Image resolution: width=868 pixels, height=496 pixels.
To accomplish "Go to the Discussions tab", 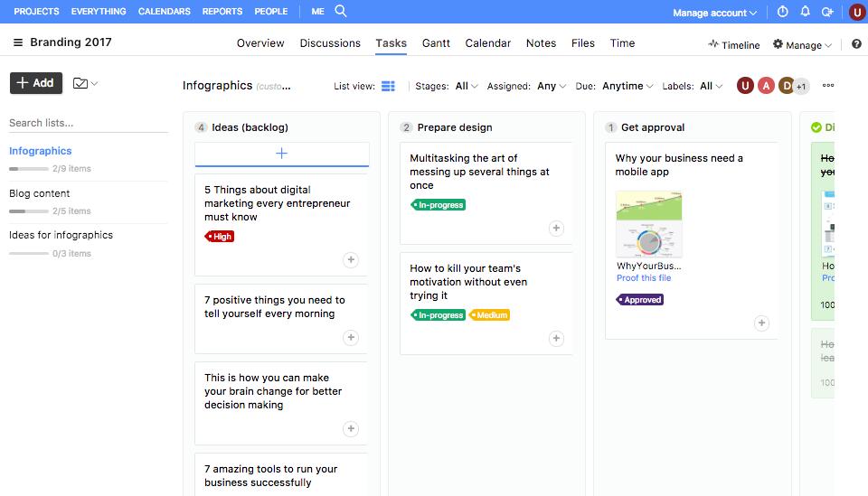I will click(330, 43).
